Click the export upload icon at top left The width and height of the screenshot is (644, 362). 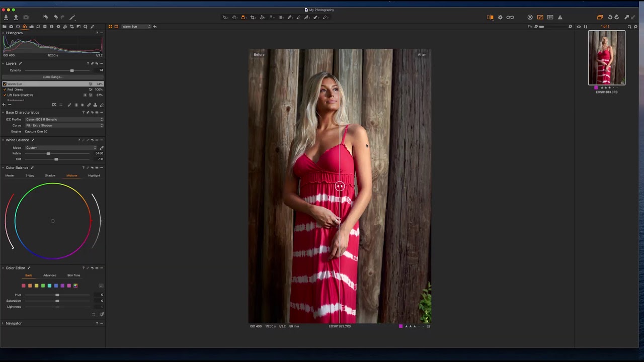[x=16, y=17]
